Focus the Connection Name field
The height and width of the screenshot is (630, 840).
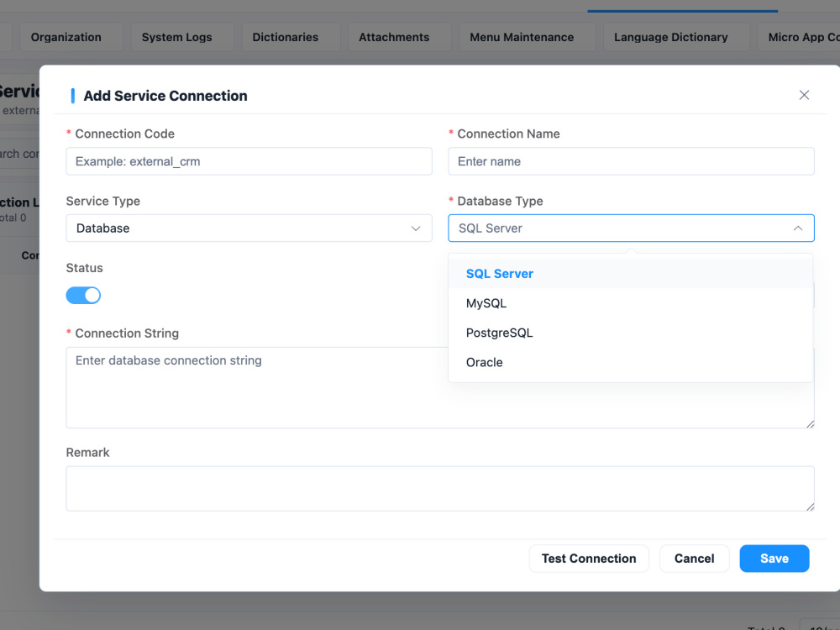pos(631,161)
